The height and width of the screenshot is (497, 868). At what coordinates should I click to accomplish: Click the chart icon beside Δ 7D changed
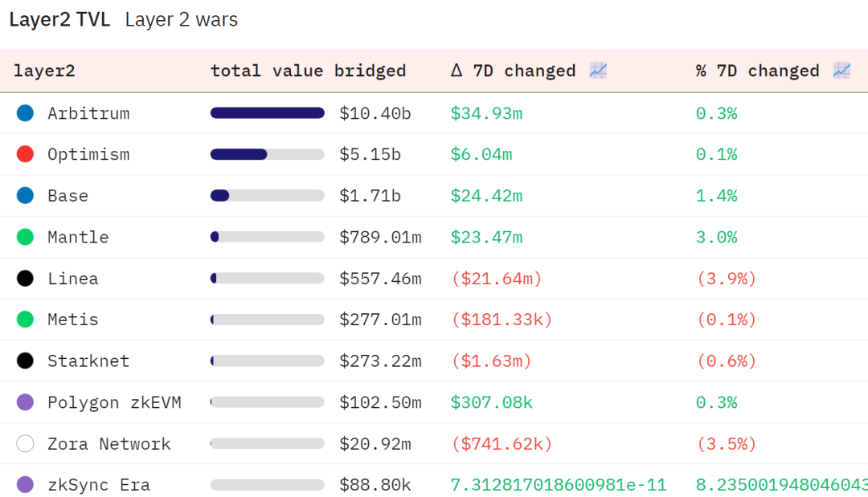coord(598,70)
